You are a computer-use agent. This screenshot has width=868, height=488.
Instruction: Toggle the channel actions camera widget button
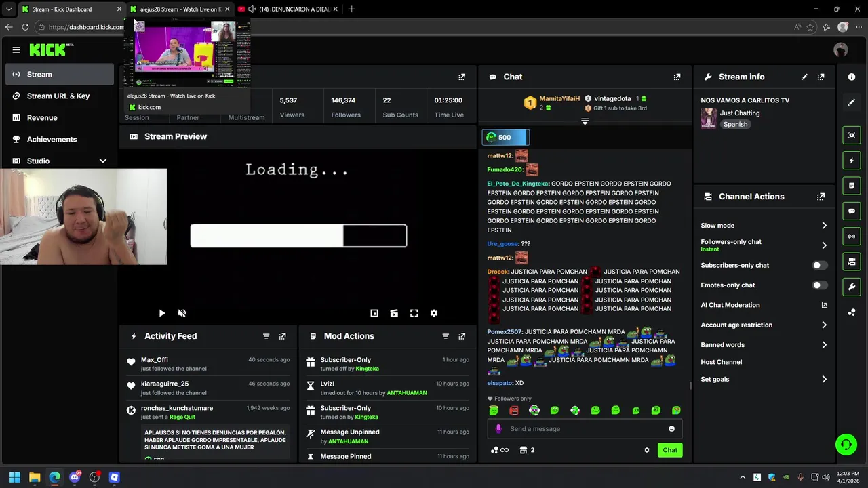click(852, 262)
